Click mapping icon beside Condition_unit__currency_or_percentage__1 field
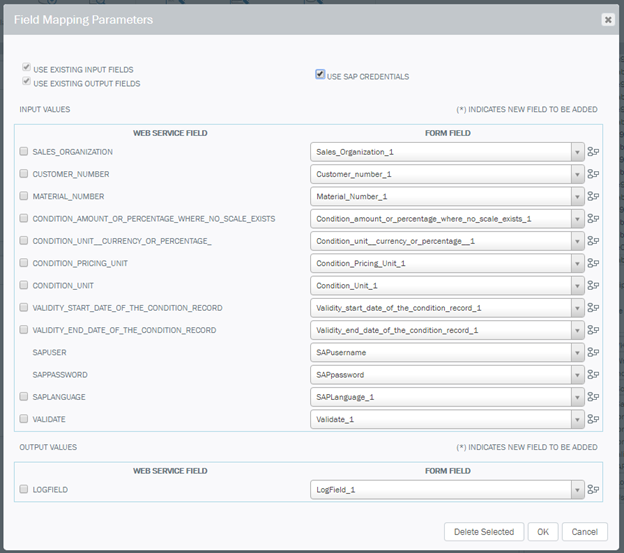Screen dimensions: 624x553 pos(593,241)
